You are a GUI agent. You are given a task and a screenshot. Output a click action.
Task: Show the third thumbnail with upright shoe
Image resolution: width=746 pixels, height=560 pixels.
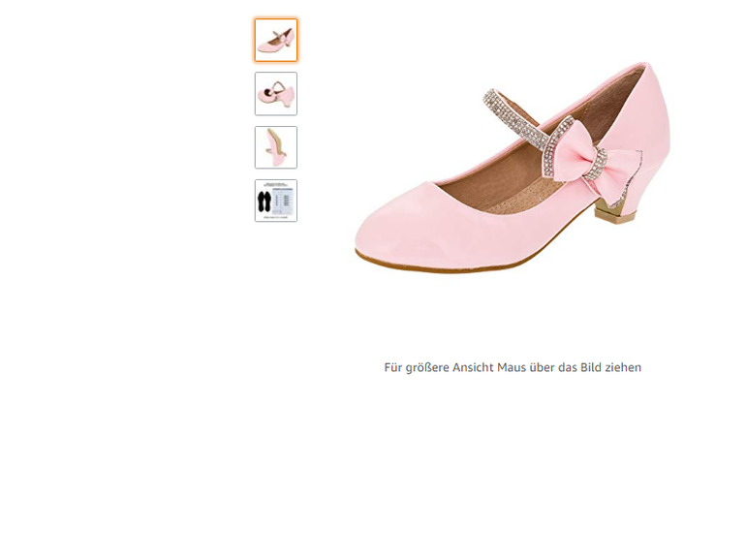[x=276, y=147]
